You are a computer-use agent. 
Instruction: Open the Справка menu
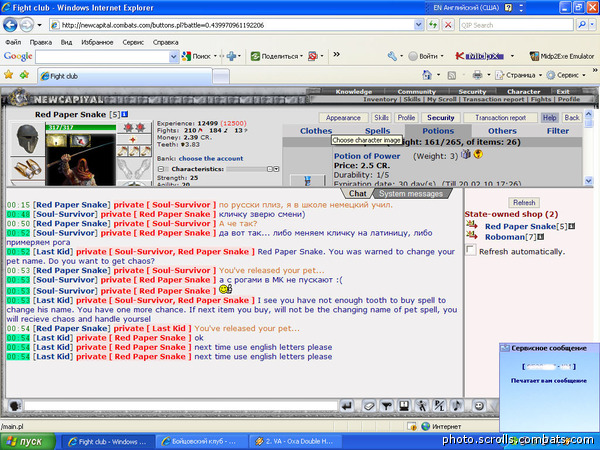coord(165,42)
